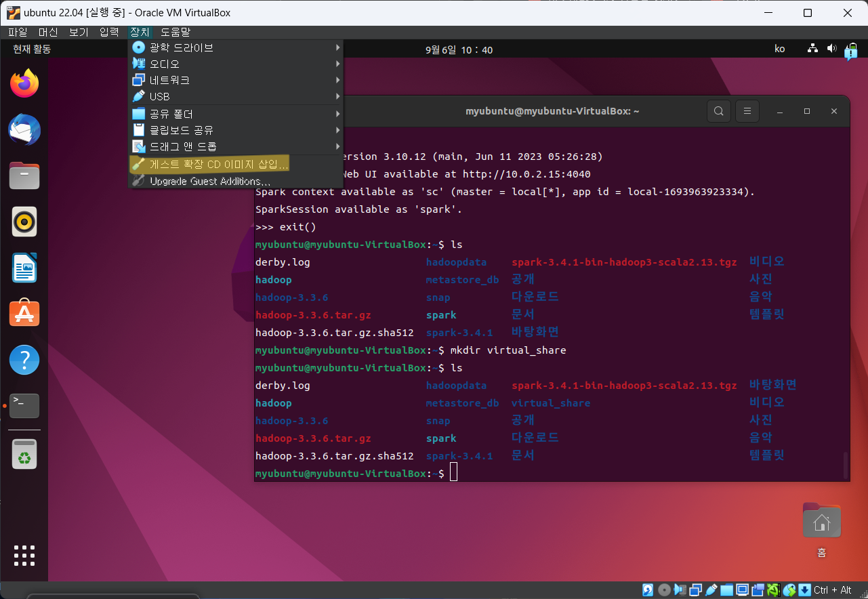Click the terminal cursor at last prompt
Image resolution: width=868 pixels, height=599 pixels.
tap(454, 473)
